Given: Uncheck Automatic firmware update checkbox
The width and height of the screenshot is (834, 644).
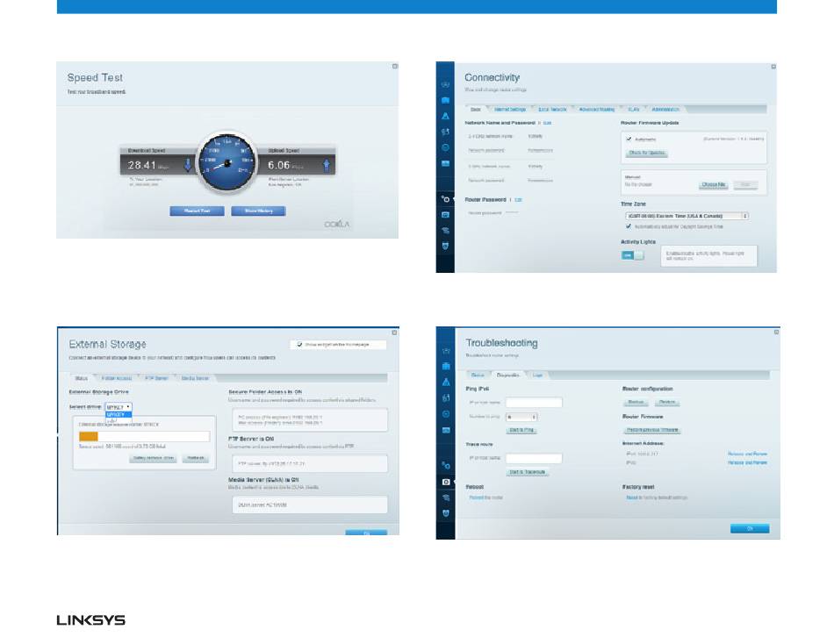Looking at the screenshot, I should (x=629, y=139).
